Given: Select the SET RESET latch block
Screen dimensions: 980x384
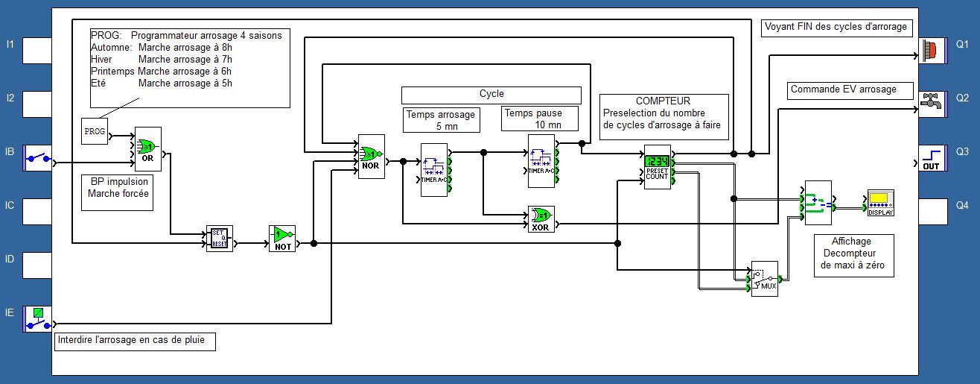Looking at the screenshot, I should coord(219,239).
